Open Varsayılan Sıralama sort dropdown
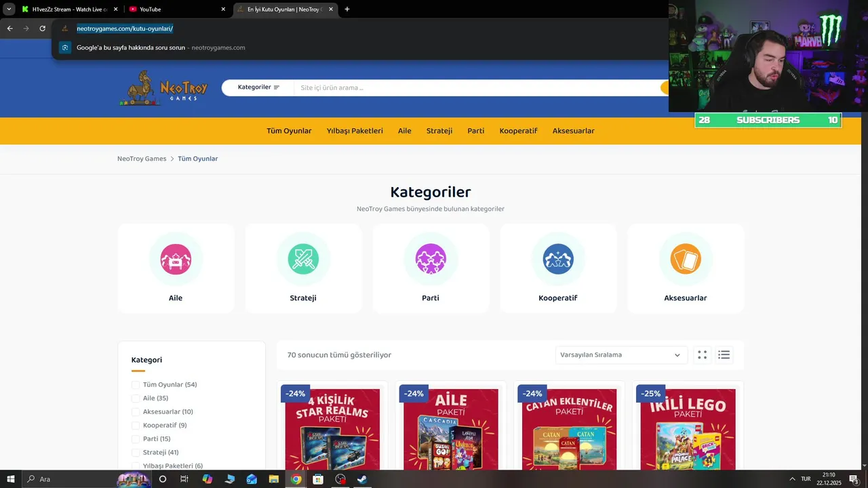This screenshot has width=868, height=488. click(x=621, y=355)
